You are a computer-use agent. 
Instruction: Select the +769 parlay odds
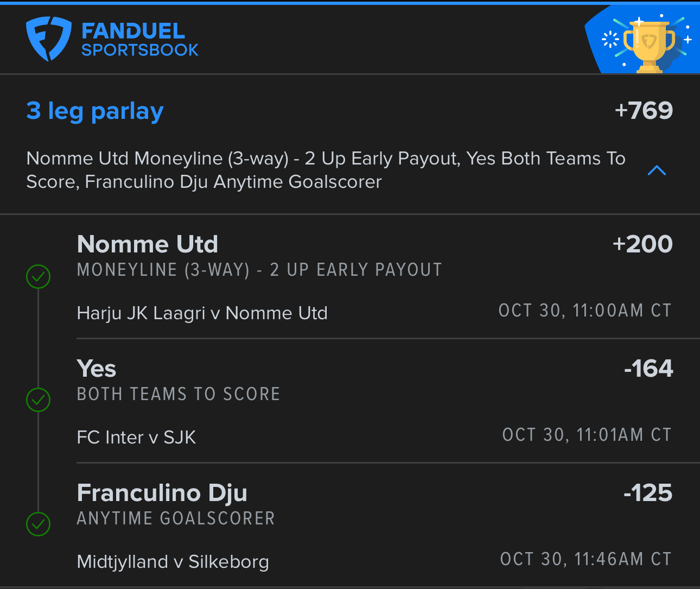coord(644,111)
